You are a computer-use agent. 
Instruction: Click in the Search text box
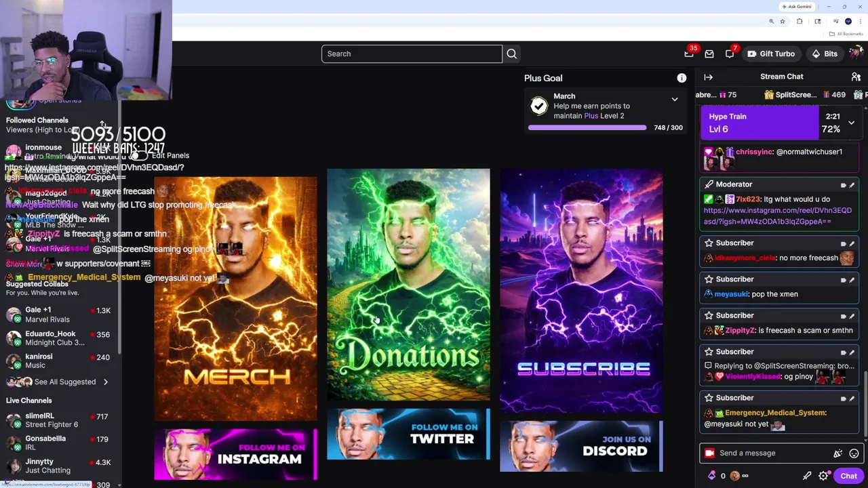pyautogui.click(x=412, y=54)
